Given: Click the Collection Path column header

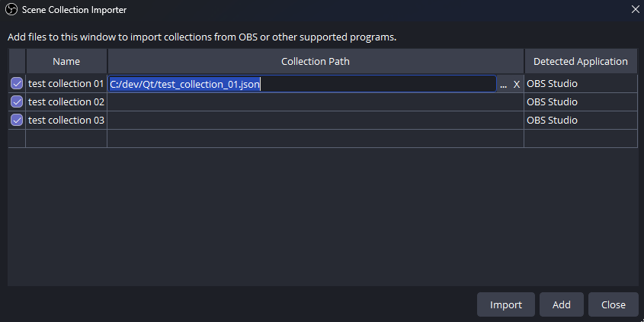Looking at the screenshot, I should 316,62.
